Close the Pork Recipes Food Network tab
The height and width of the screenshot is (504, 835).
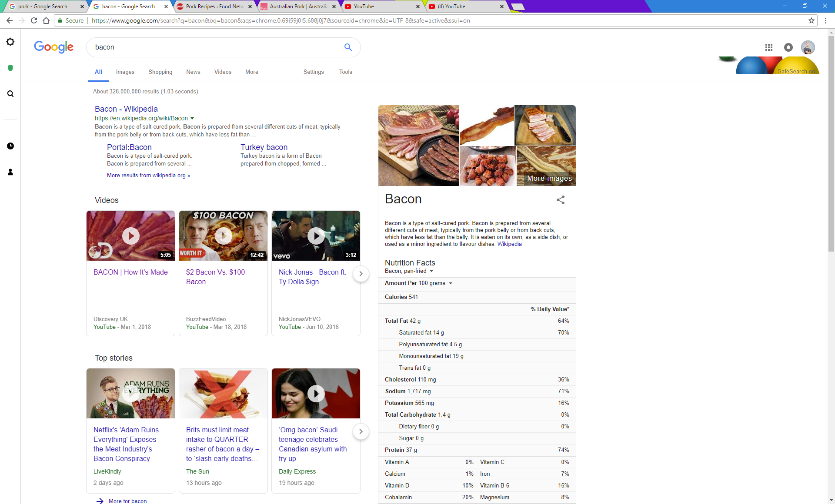250,7
